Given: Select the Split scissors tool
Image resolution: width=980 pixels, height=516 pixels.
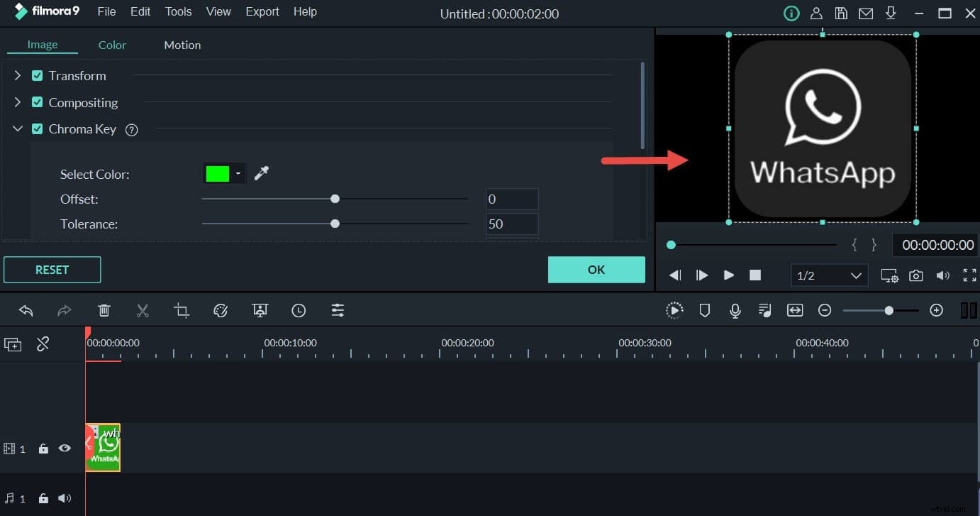Looking at the screenshot, I should pyautogui.click(x=143, y=310).
